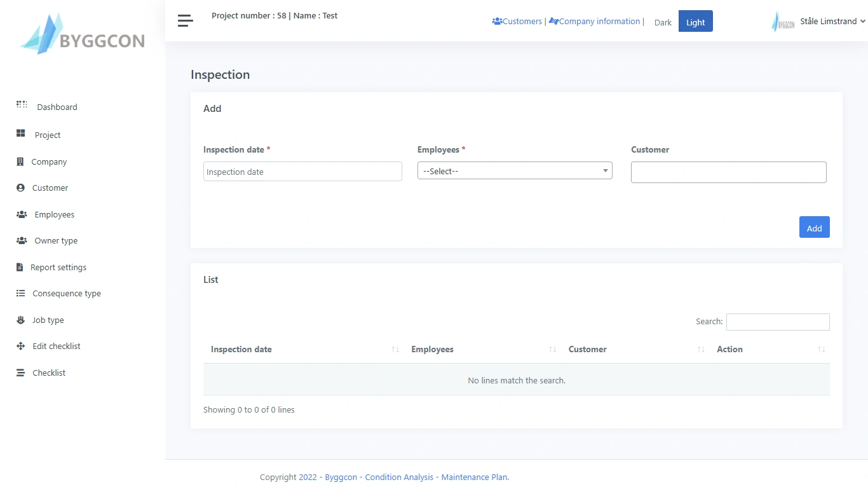Click the Inspection page heading

click(220, 74)
